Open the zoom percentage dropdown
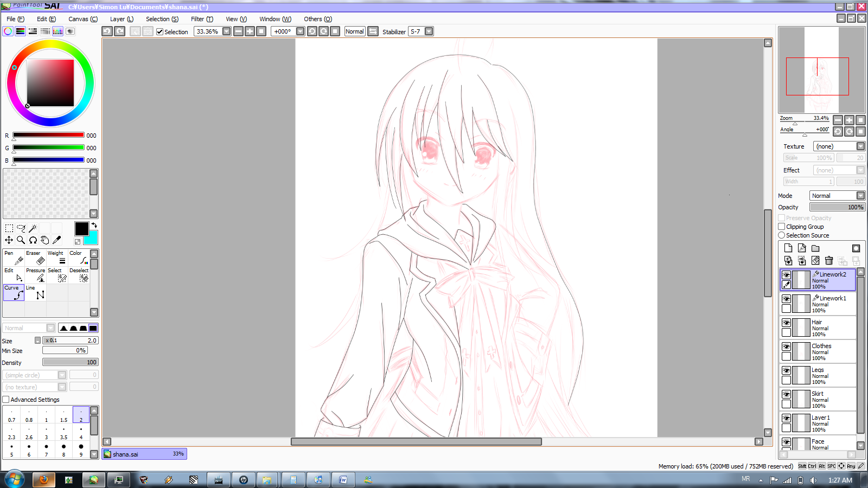Viewport: 868px width, 488px height. 227,31
